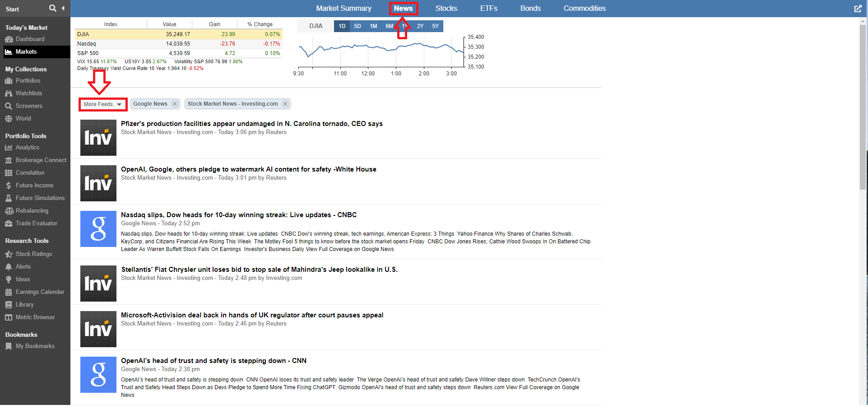Set chart range to 1D

[342, 26]
